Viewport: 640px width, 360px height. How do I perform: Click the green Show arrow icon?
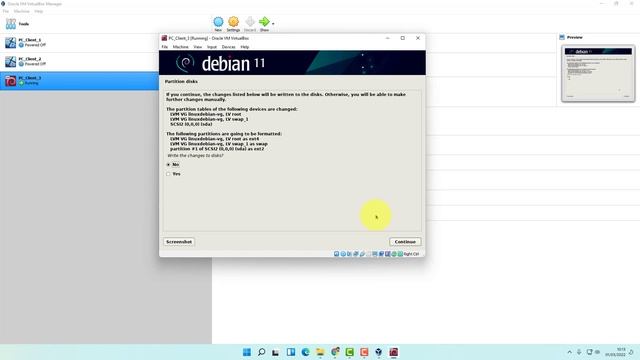click(264, 22)
